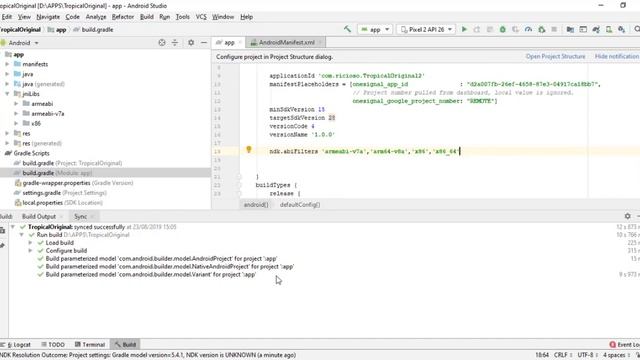
Task: Open the Refactor menu
Action: [x=123, y=17]
